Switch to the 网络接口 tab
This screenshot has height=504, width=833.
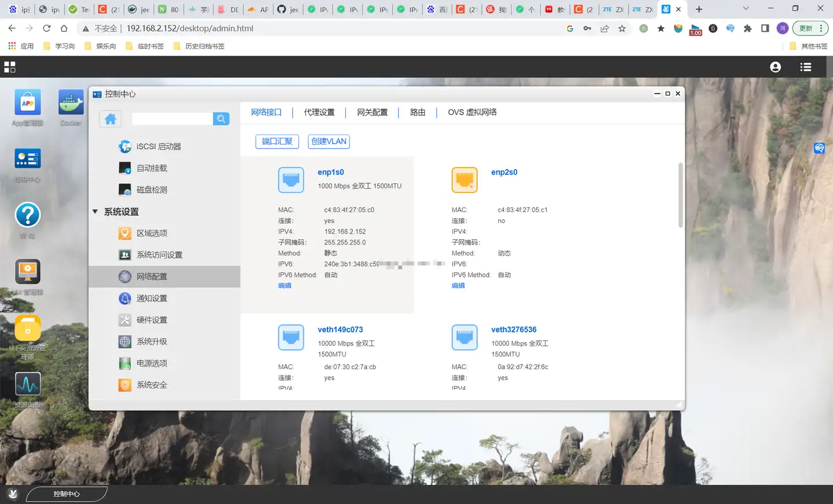(266, 112)
